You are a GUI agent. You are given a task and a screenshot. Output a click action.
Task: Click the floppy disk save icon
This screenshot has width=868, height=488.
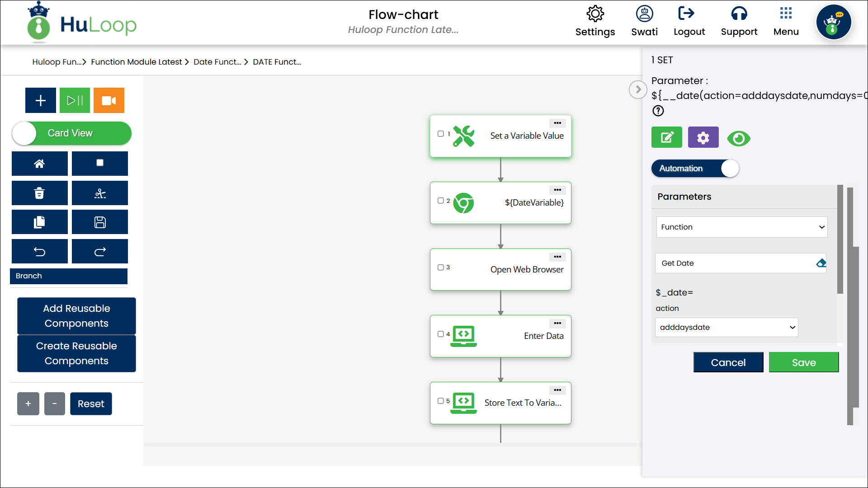pos(100,222)
